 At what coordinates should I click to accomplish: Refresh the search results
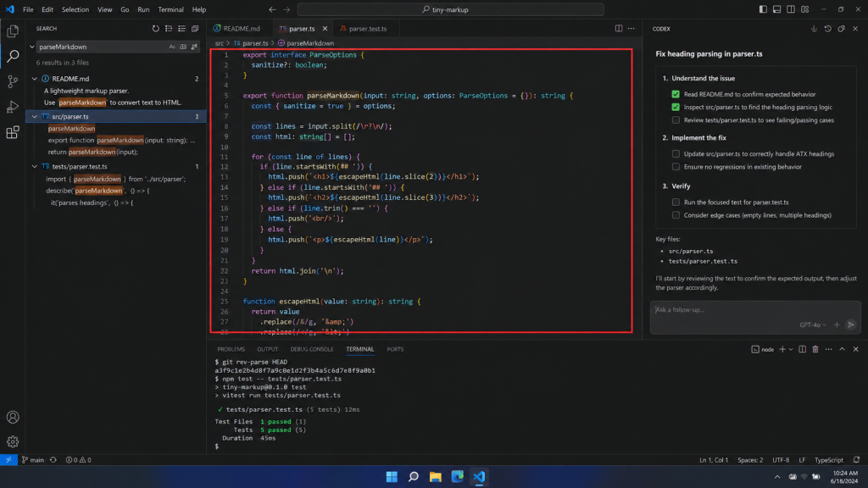[156, 29]
